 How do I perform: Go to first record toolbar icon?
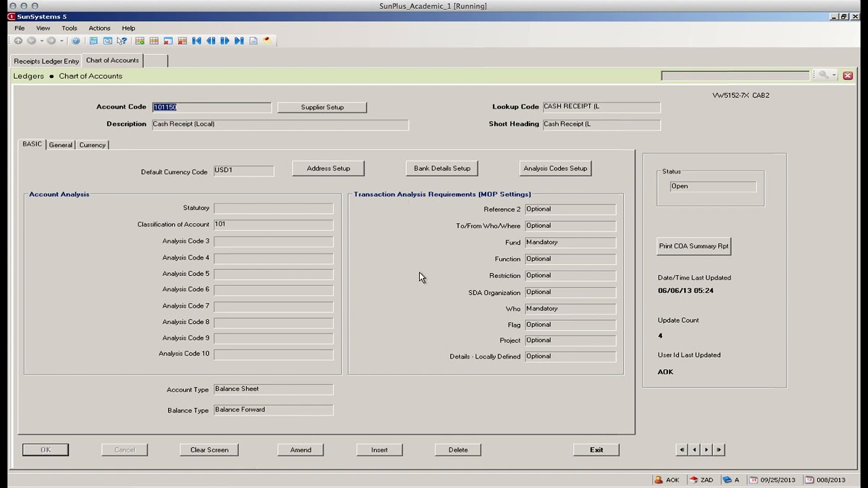pos(197,41)
